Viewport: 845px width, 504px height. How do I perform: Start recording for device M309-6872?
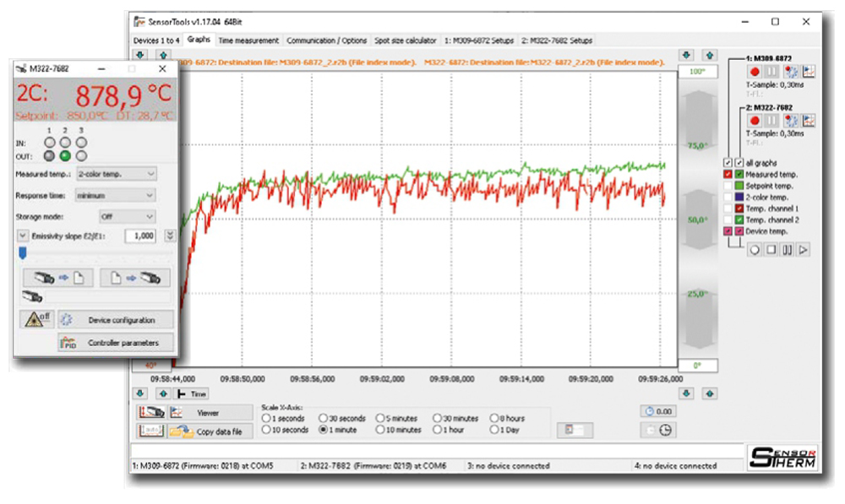pos(753,72)
